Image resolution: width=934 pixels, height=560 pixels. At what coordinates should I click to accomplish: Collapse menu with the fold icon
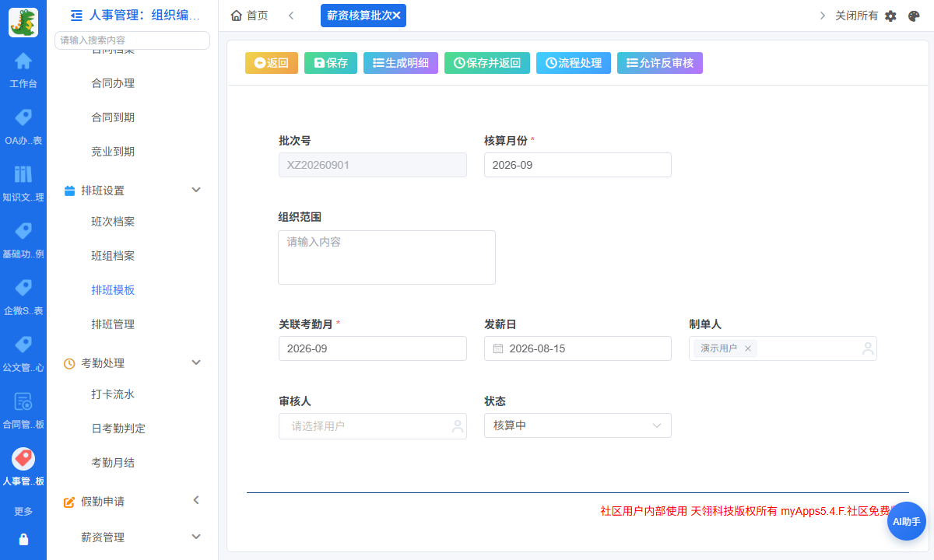(76, 15)
